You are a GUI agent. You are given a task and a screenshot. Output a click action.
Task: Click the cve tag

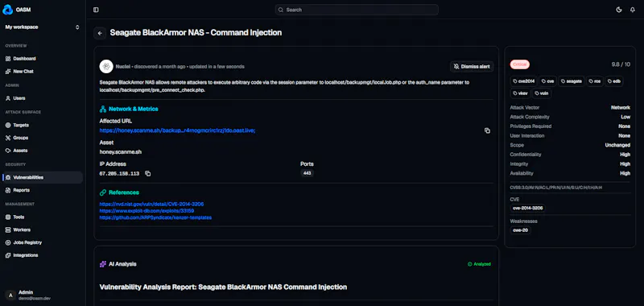click(x=547, y=81)
